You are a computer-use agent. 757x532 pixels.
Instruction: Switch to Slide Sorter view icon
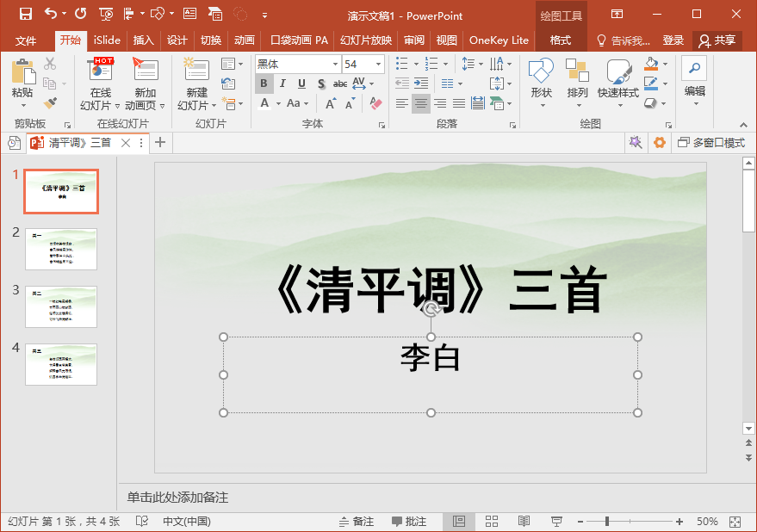[x=492, y=522]
